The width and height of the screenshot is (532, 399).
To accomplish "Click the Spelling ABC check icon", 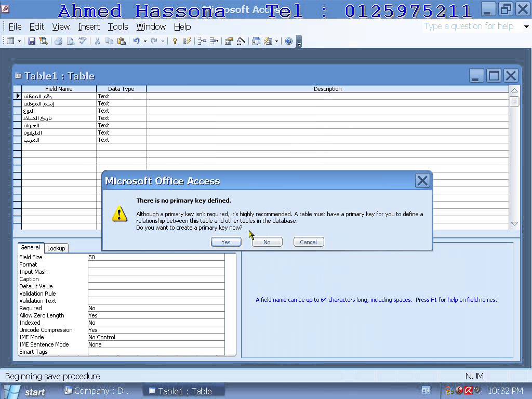I will (x=83, y=41).
